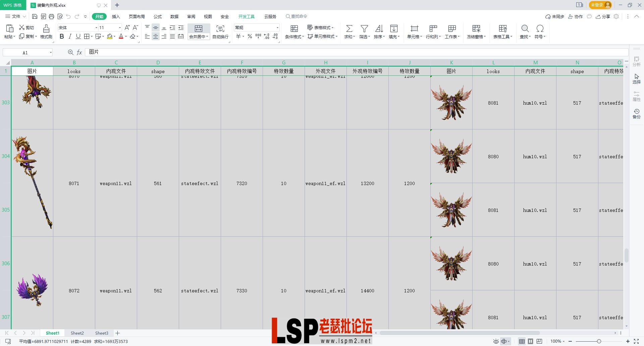Open the 插入 (Insert) ribbon tab
This screenshot has height=346, width=644.
click(x=116, y=16)
